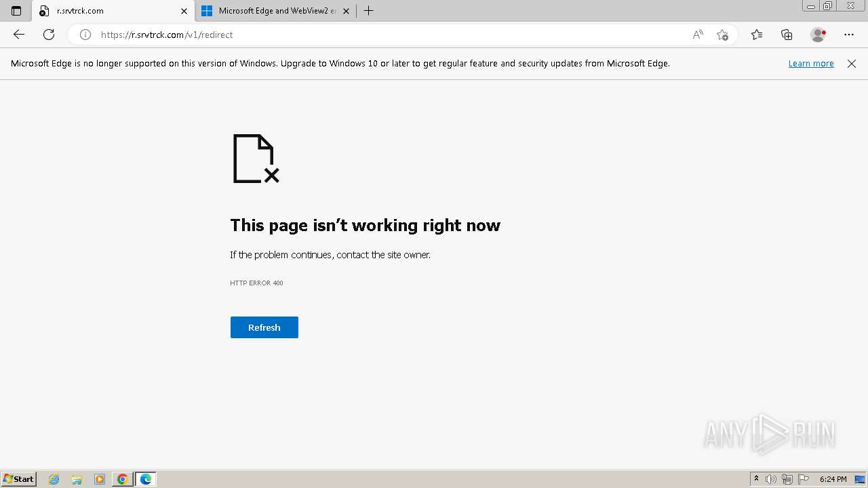Reload the page with the refresh icon

(49, 35)
